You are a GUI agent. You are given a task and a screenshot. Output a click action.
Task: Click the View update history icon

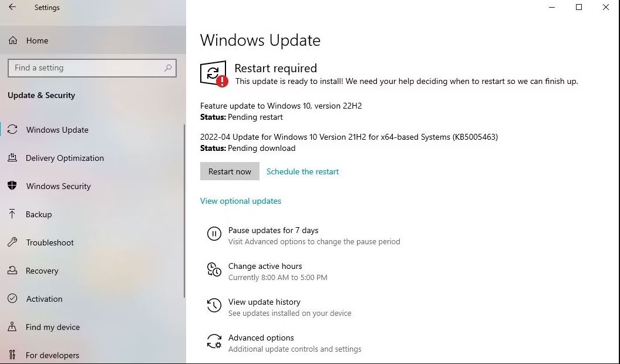point(214,305)
